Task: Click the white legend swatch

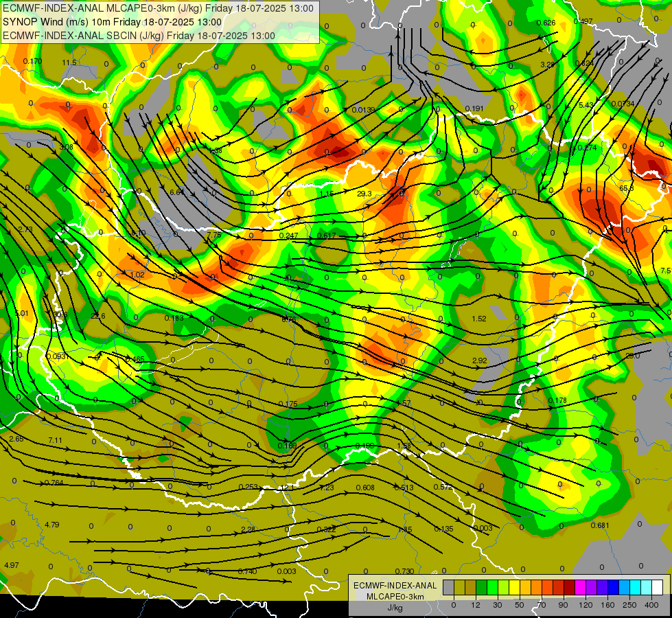Action: 657,588
